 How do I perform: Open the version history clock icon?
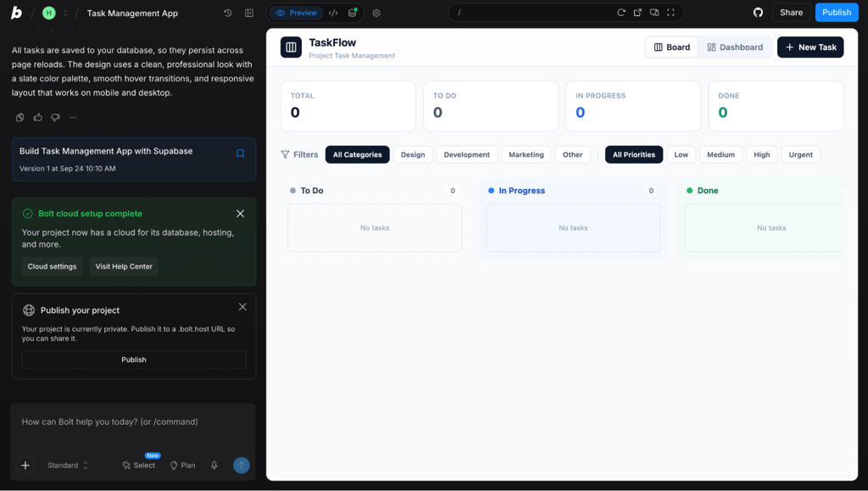227,13
